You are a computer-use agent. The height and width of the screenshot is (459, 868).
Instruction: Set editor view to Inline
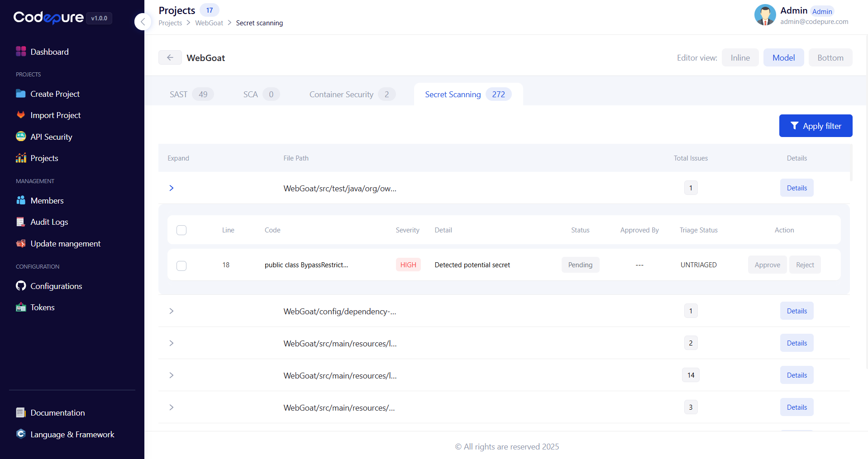pos(740,57)
